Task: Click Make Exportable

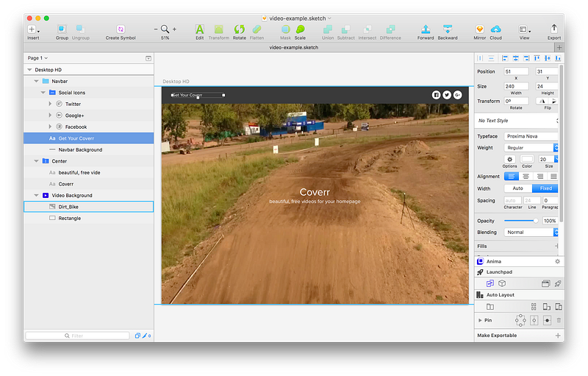Action: tap(497, 336)
